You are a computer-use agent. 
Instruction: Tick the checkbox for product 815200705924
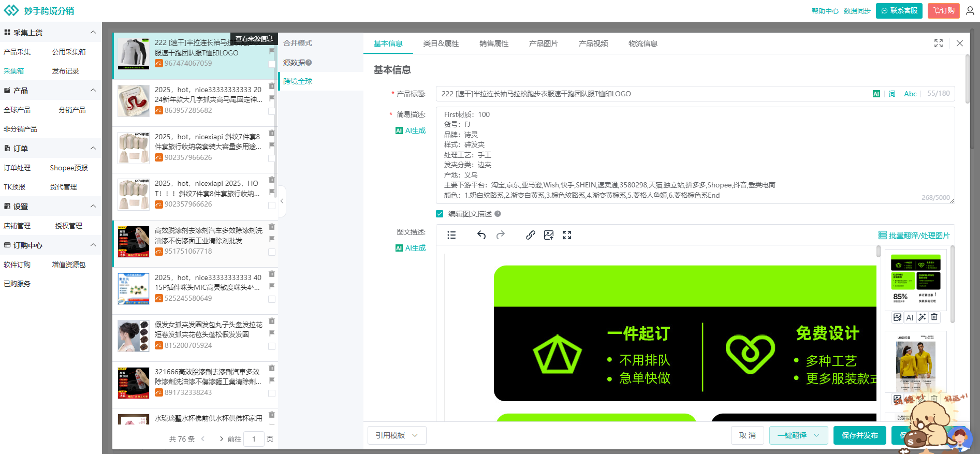coord(272,346)
